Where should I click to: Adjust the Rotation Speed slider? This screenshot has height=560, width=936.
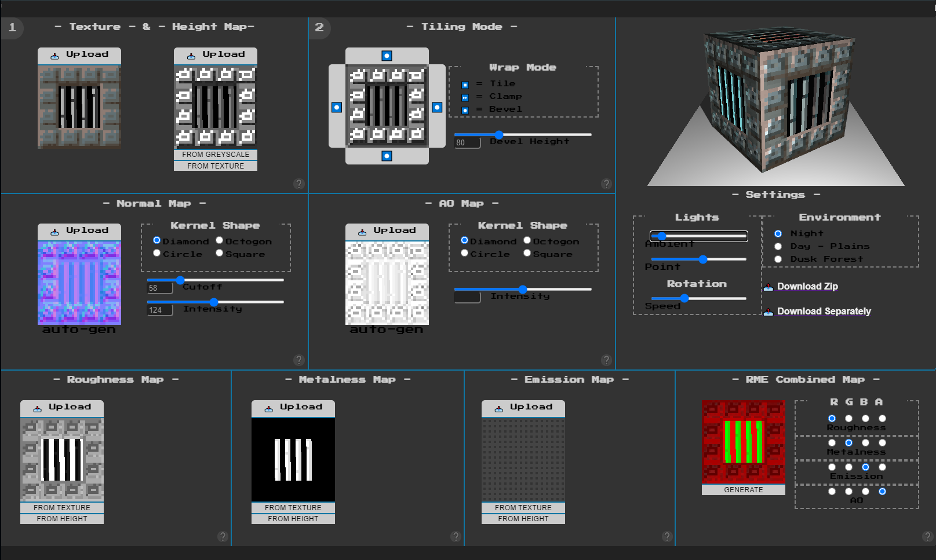699,298
